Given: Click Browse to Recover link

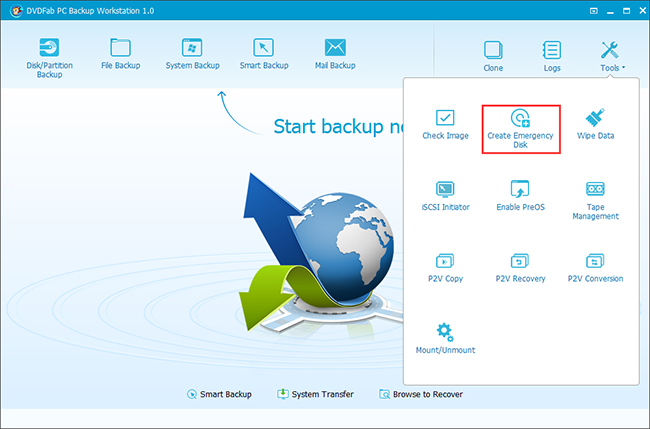Looking at the screenshot, I should click(421, 394).
